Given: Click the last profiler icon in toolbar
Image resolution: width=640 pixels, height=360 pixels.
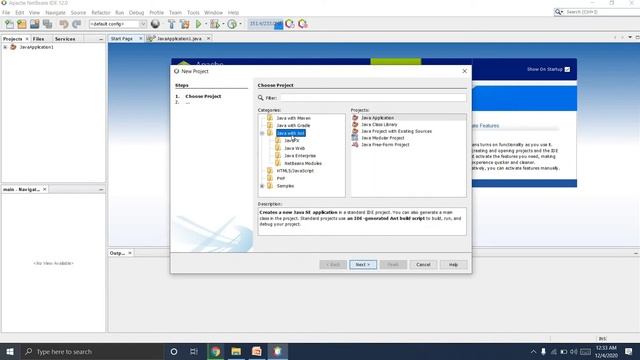Looking at the screenshot, I should coord(303,24).
